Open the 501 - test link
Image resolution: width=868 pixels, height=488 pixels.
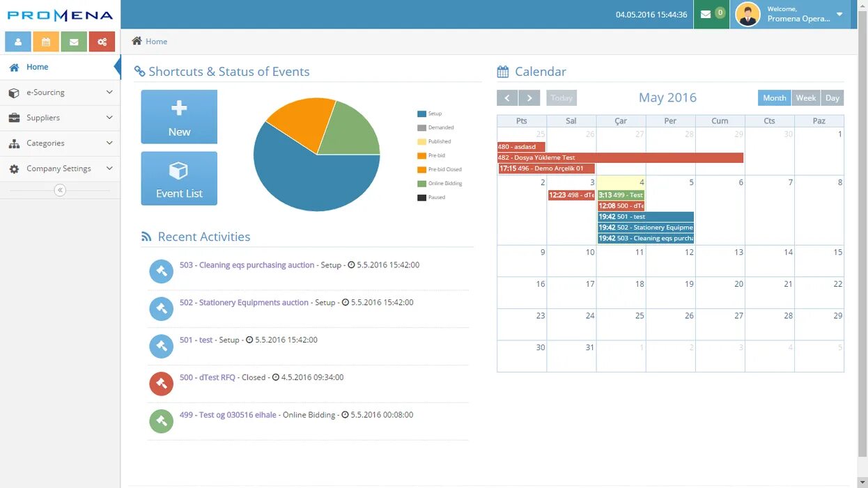tap(196, 340)
